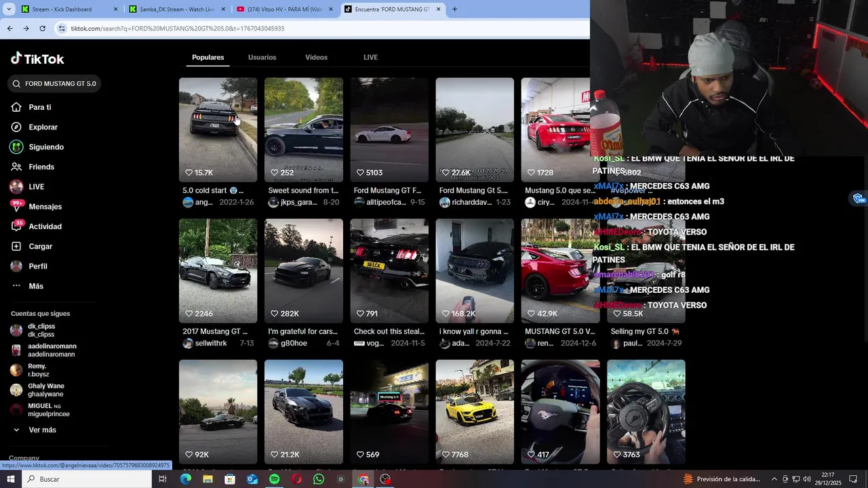Screen dimensions: 868x488
Task: Click the tiktok.com address bar URL
Action: click(178, 28)
